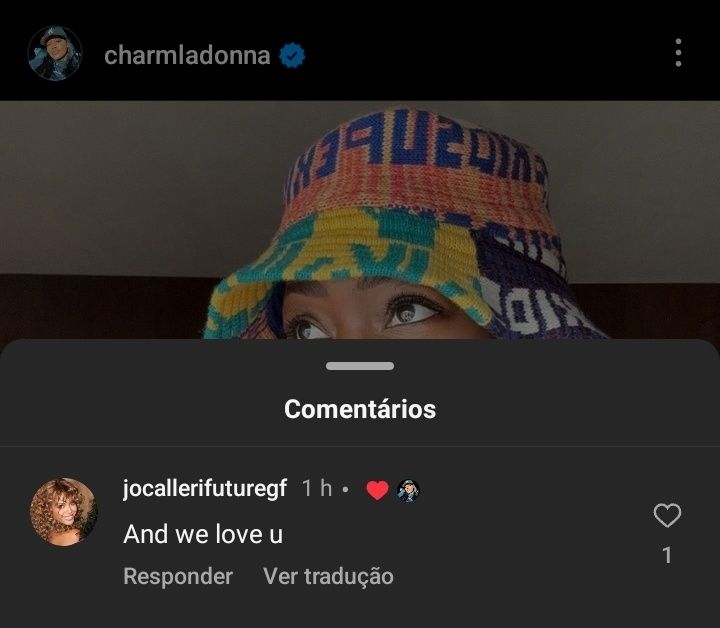View the comment's like count of 1
Image resolution: width=720 pixels, height=628 pixels.
[667, 555]
